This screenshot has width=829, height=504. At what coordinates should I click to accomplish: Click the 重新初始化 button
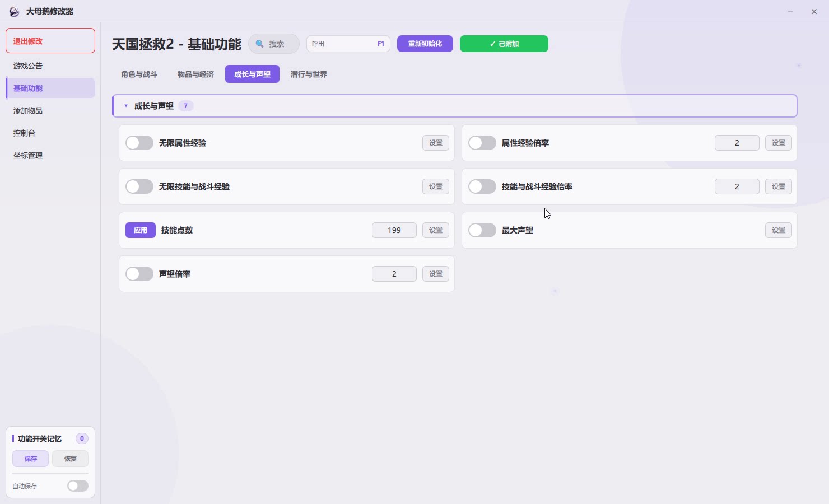(425, 44)
